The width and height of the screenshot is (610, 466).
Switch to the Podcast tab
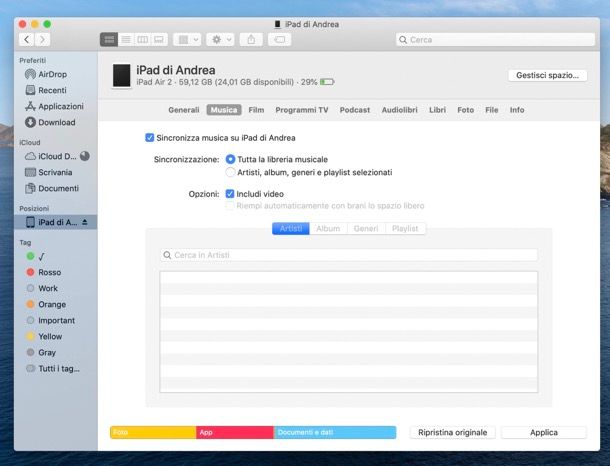tap(354, 110)
